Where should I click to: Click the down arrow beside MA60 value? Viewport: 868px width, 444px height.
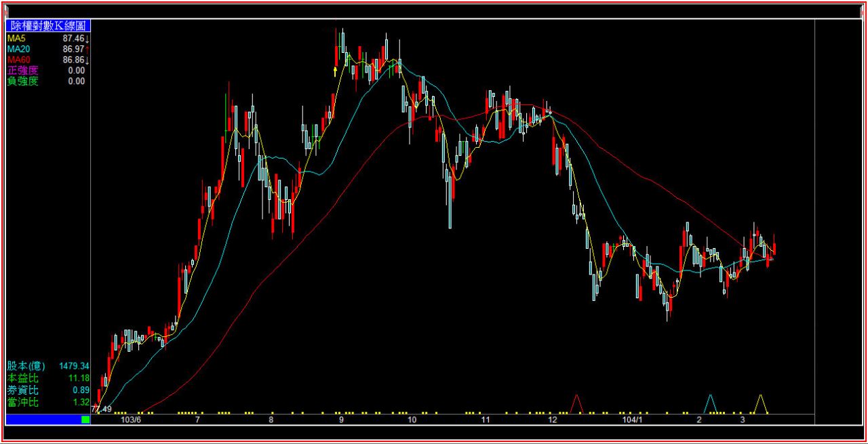click(87, 60)
